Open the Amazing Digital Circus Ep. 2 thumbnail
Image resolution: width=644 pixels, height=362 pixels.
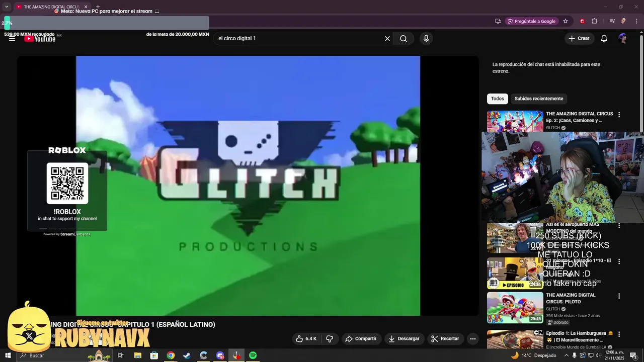point(515,121)
